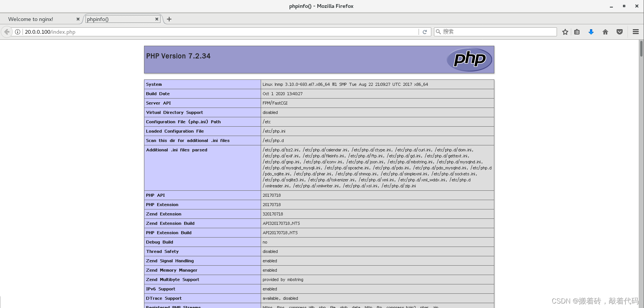The width and height of the screenshot is (644, 308).
Task: Minimize the Firefox window
Action: (611, 6)
